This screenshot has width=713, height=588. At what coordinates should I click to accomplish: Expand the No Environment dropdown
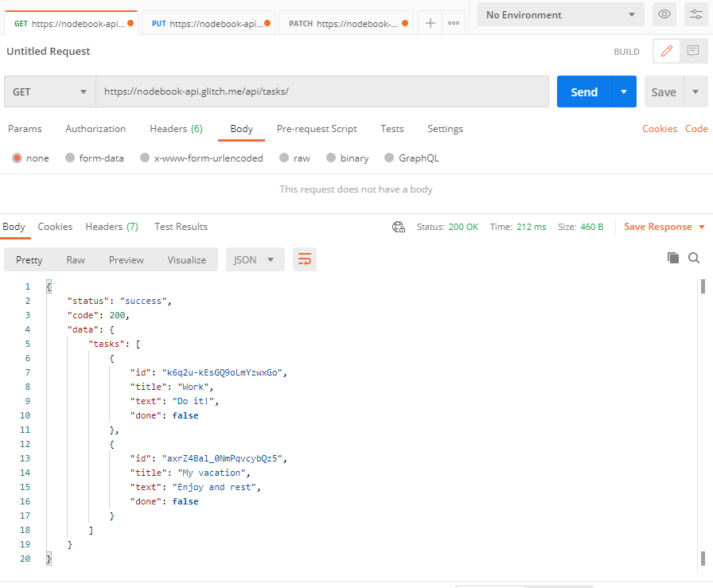point(560,14)
